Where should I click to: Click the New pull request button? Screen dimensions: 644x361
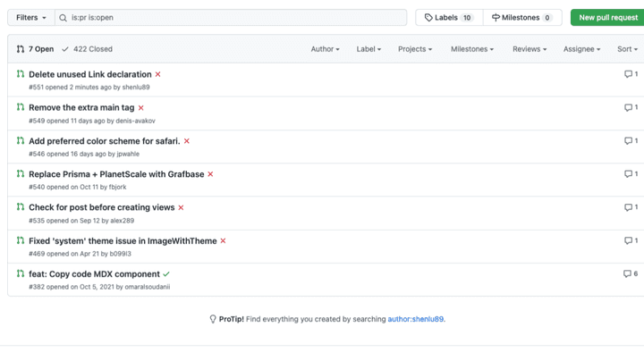(x=607, y=18)
